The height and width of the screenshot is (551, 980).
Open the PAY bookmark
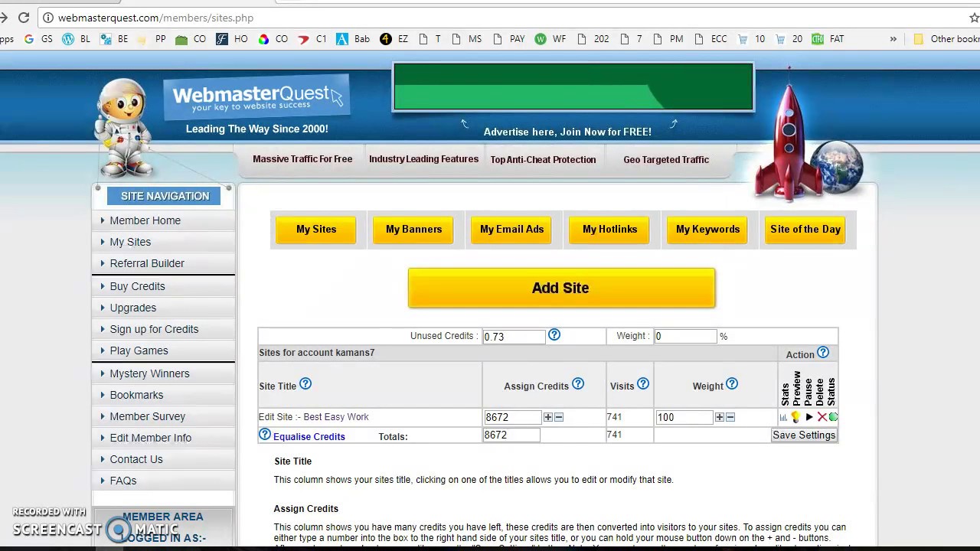(508, 39)
